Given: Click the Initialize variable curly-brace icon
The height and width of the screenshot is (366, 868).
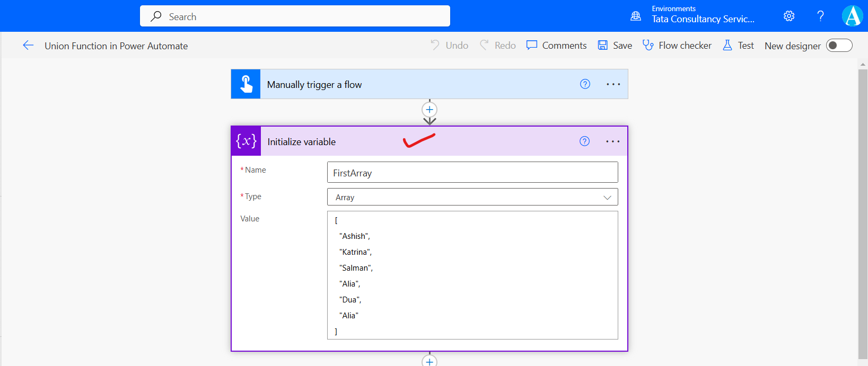Looking at the screenshot, I should [x=246, y=141].
